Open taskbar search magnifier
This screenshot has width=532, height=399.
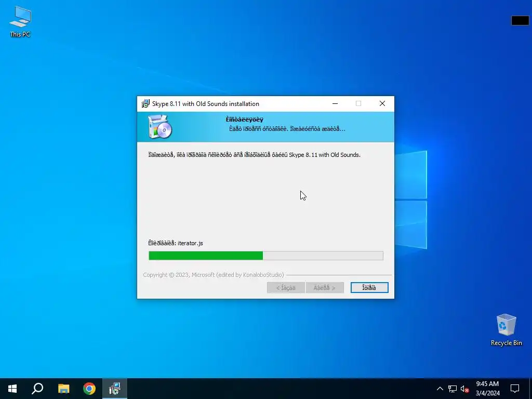point(37,389)
